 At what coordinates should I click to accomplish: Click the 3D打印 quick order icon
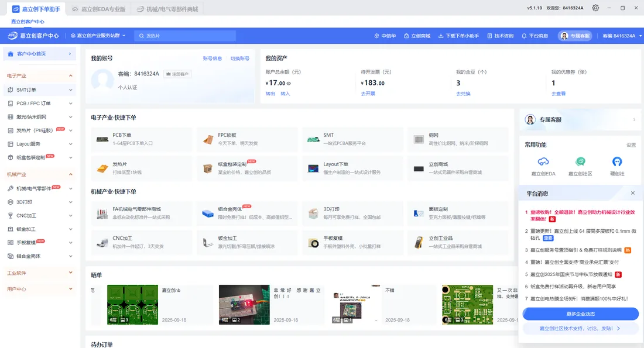[x=313, y=213]
